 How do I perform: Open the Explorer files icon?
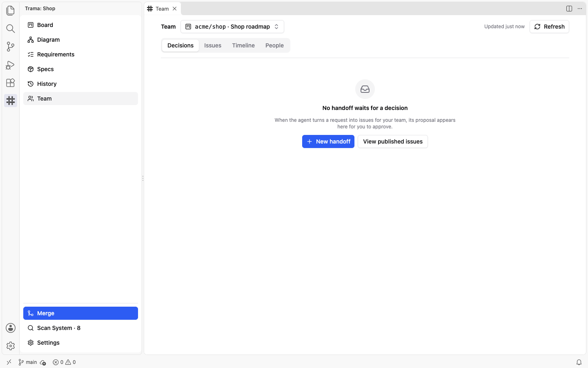pyautogui.click(x=11, y=10)
